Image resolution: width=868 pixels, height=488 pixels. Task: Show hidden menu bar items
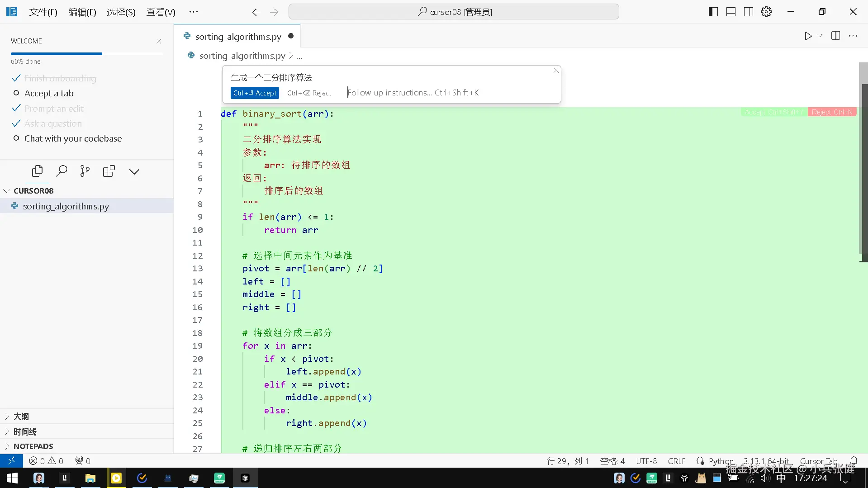point(194,12)
